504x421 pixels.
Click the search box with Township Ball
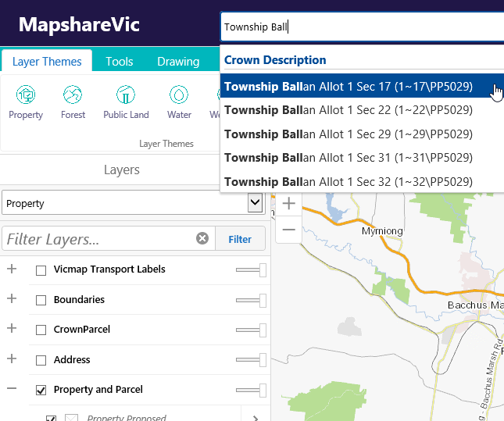coord(362,27)
